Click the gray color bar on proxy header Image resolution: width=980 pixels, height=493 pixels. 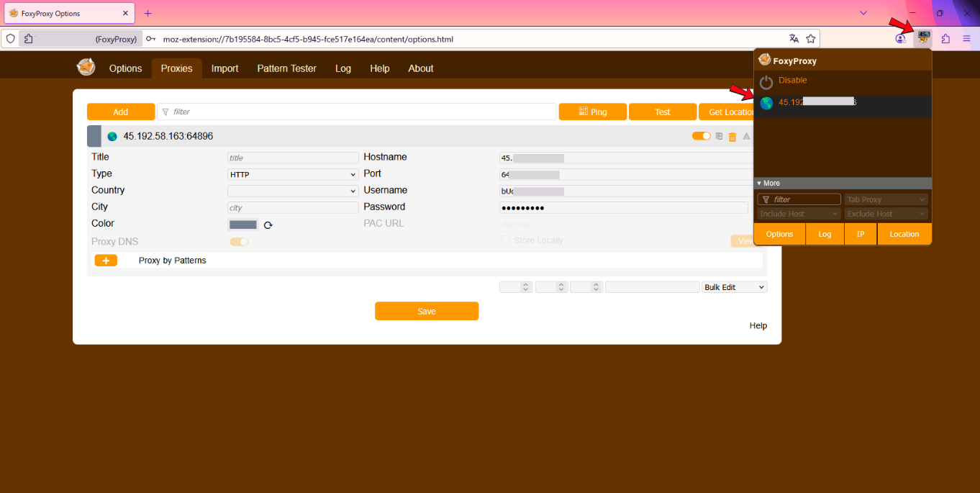[x=94, y=136]
